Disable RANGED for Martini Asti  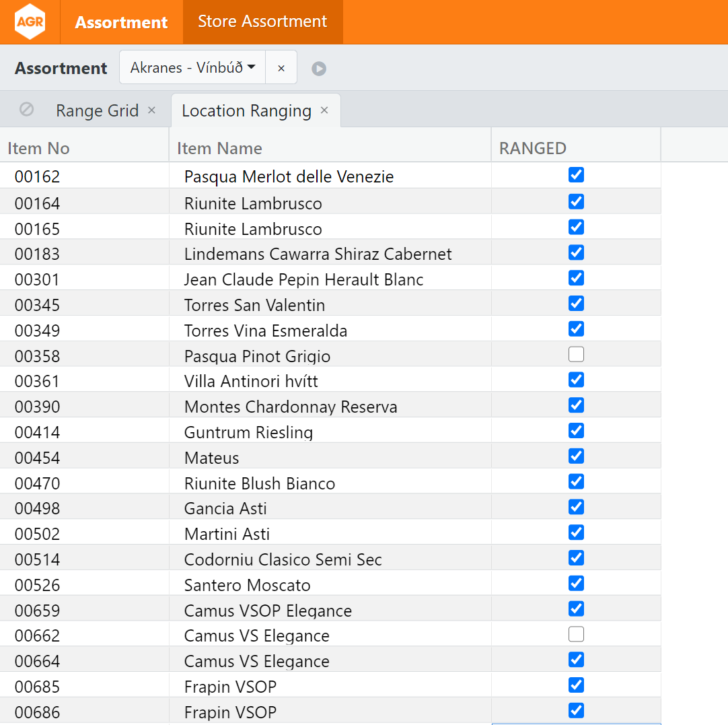(x=576, y=532)
